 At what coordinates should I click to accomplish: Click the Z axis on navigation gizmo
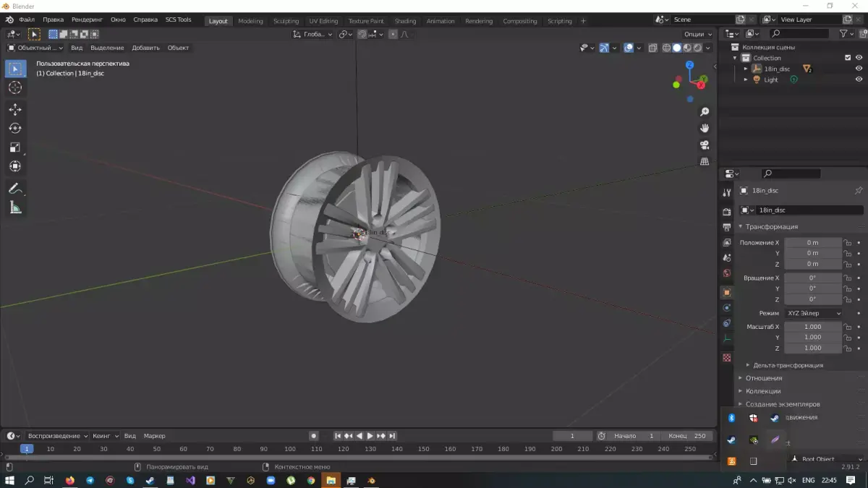690,64
